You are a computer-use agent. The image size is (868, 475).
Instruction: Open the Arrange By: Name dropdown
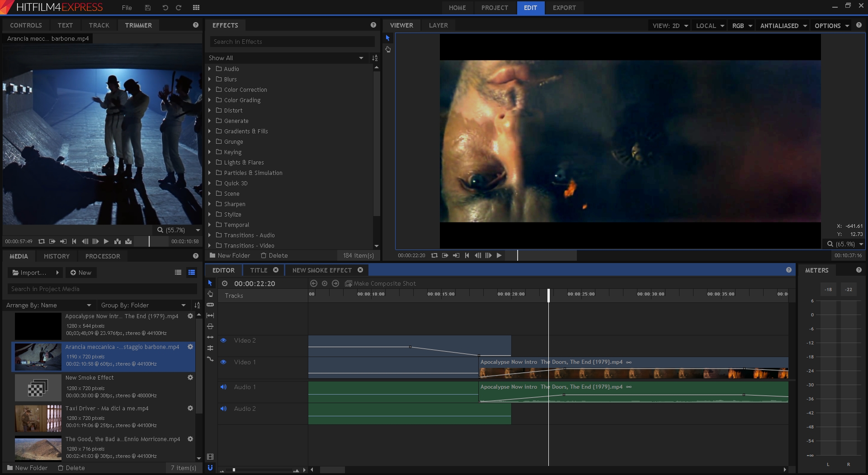(x=49, y=305)
